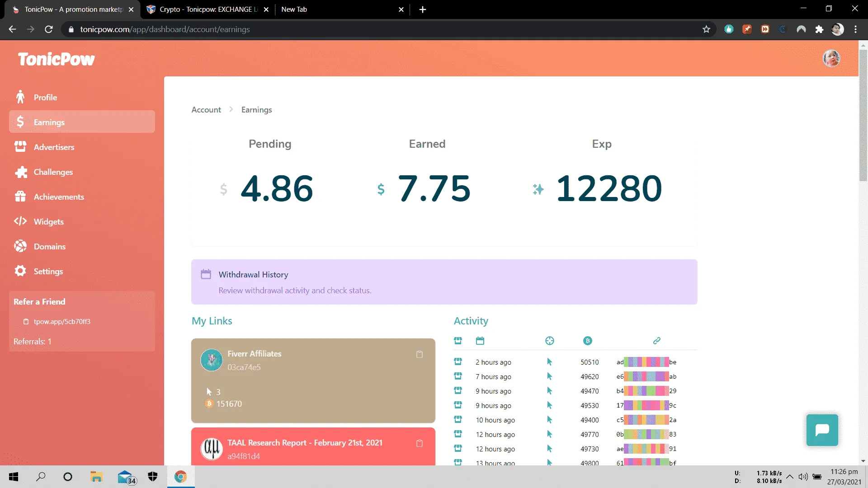Click the Account breadcrumb link

coord(206,110)
